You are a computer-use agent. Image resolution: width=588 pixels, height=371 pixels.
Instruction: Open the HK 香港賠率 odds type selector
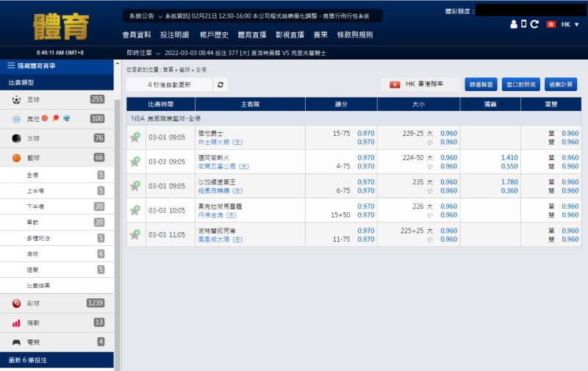(x=420, y=84)
